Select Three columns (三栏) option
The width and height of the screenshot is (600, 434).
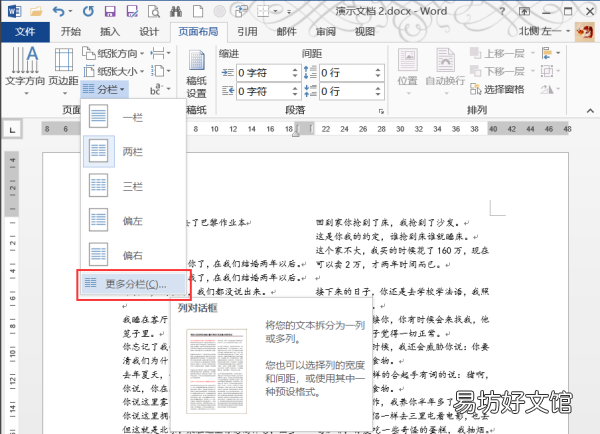134,186
